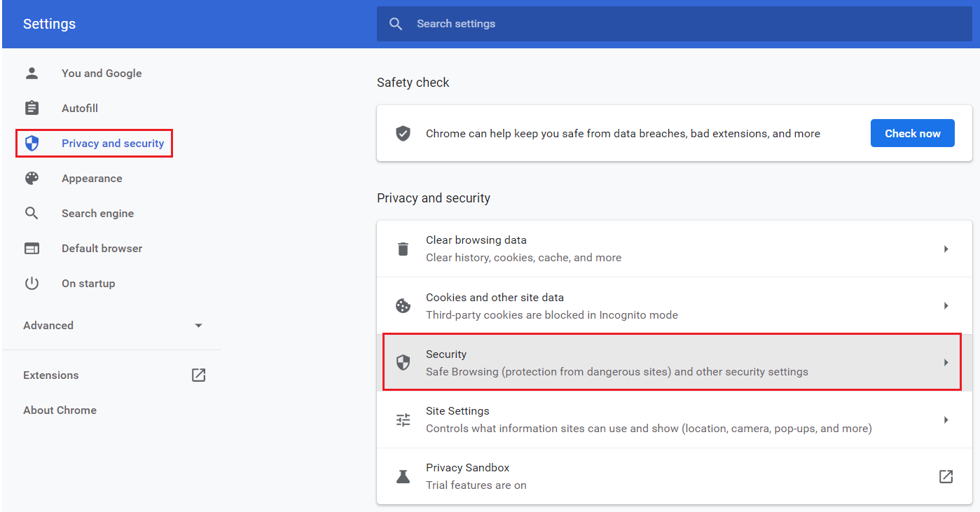
Task: Click the Safety check shield icon
Action: [403, 132]
